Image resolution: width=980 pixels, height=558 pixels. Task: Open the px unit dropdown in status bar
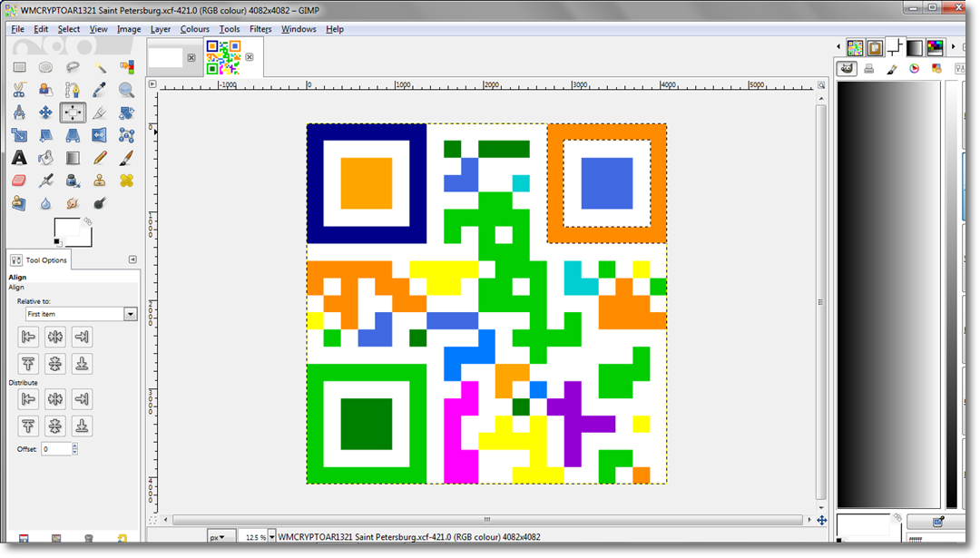tap(221, 537)
